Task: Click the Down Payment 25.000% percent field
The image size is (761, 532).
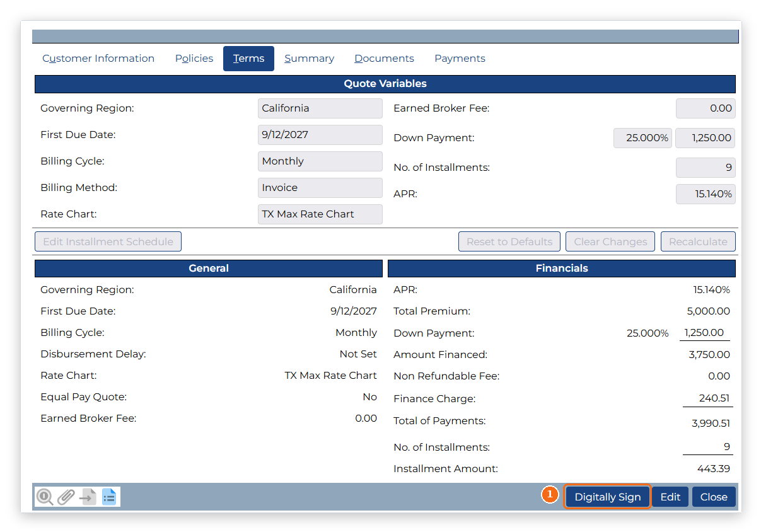Action: pos(642,138)
